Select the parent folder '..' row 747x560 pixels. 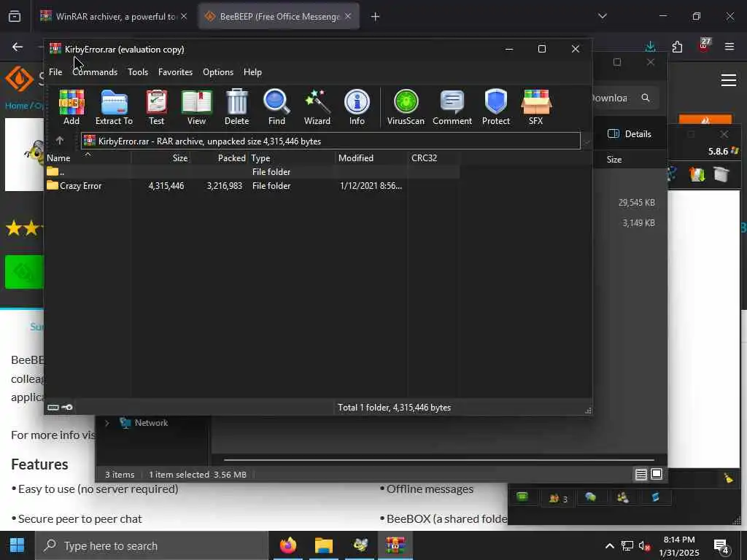click(x=252, y=172)
